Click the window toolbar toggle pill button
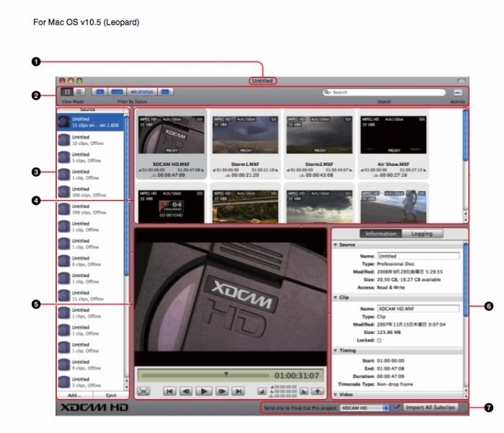This screenshot has height=433, width=504. coord(461,80)
